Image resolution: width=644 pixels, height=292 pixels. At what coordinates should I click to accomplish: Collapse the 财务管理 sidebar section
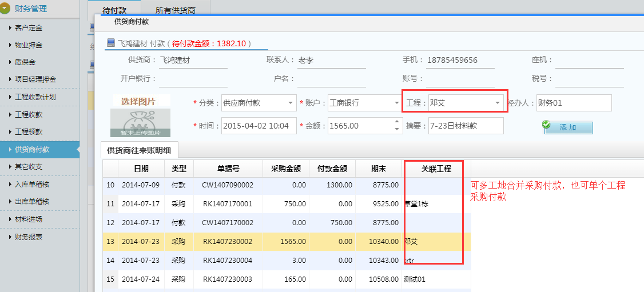tap(6, 9)
